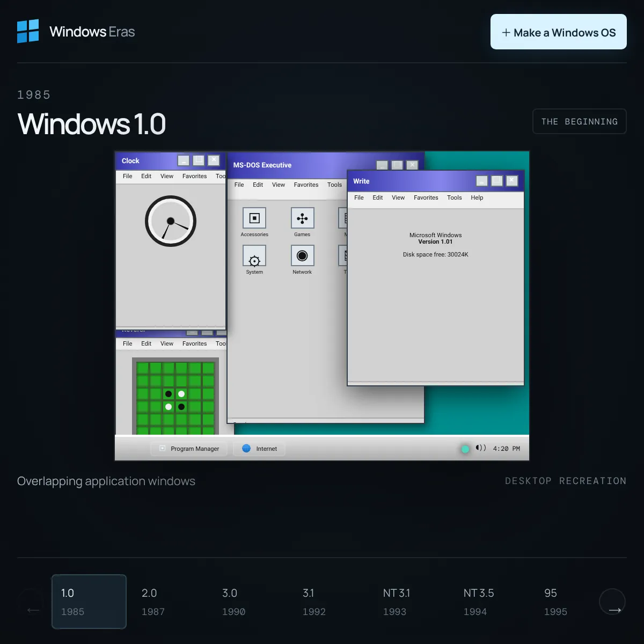Screen dimensions: 644x644
Task: Click Make a Windows OS button
Action: [x=559, y=32]
